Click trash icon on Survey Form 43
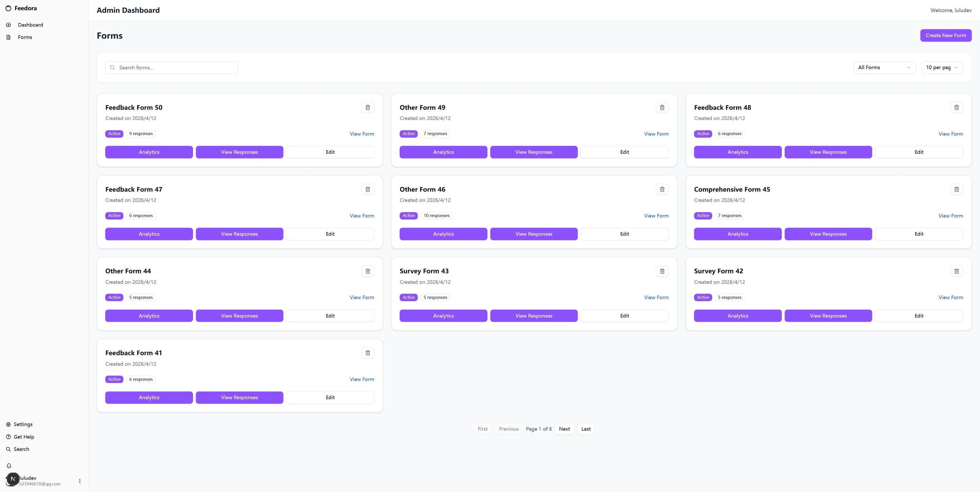 [x=662, y=271]
